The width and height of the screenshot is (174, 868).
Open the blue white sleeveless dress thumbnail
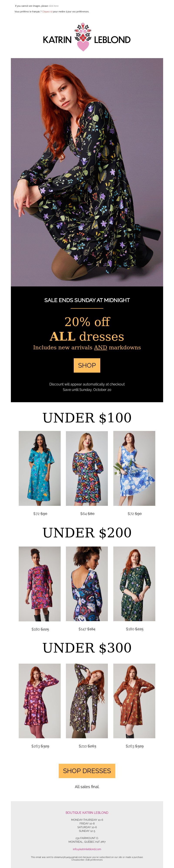click(134, 468)
